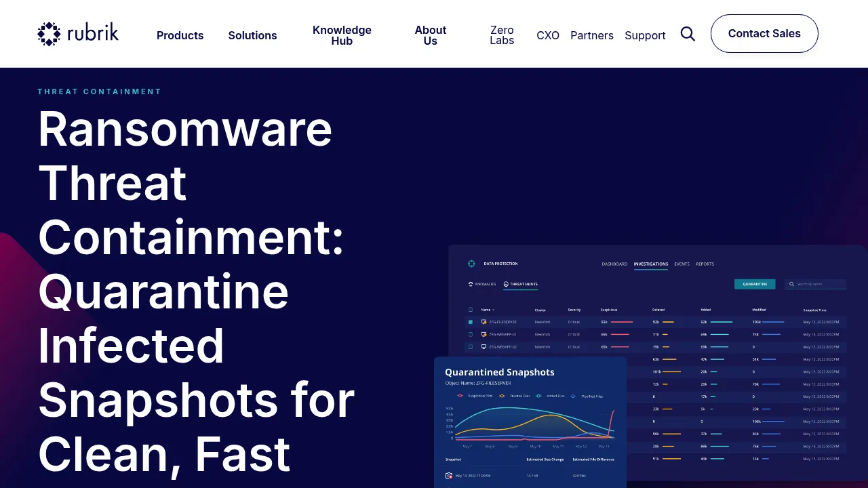The height and width of the screenshot is (488, 868).
Task: Visit the Partners page
Action: 592,35
